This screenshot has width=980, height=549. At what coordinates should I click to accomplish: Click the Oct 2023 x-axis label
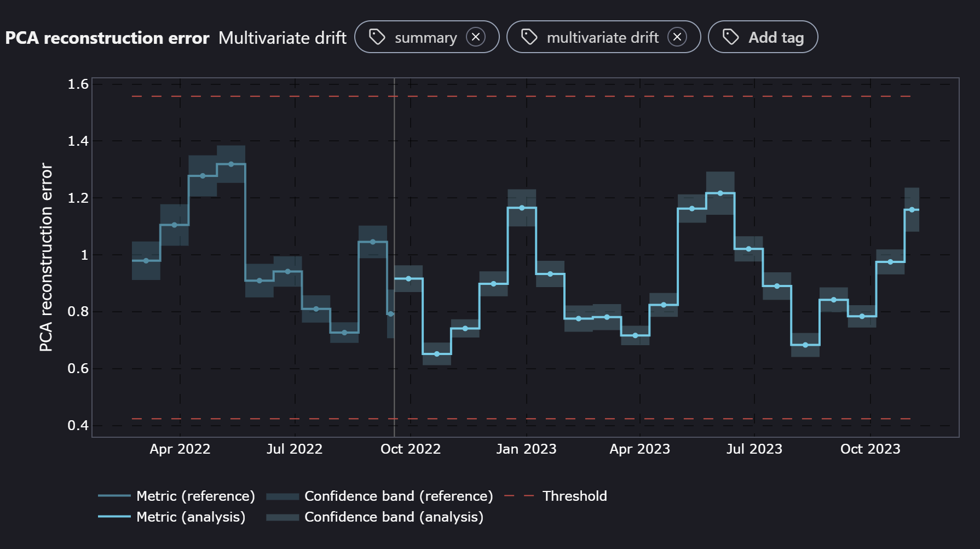coord(871,449)
